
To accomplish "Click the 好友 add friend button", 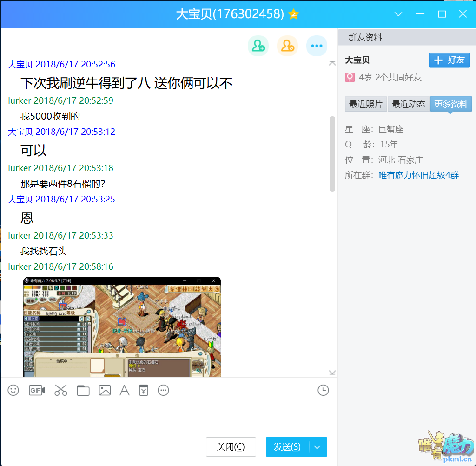I will pyautogui.click(x=449, y=60).
